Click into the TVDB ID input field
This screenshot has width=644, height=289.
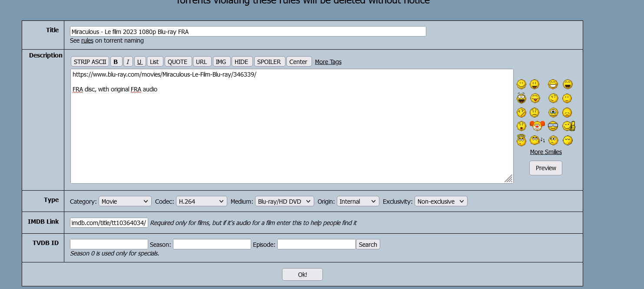pos(109,244)
